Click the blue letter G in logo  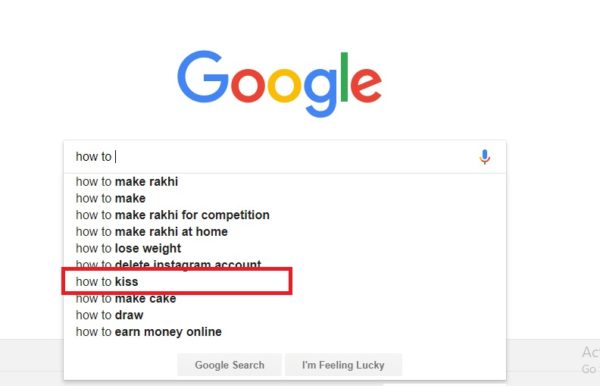[x=203, y=77]
